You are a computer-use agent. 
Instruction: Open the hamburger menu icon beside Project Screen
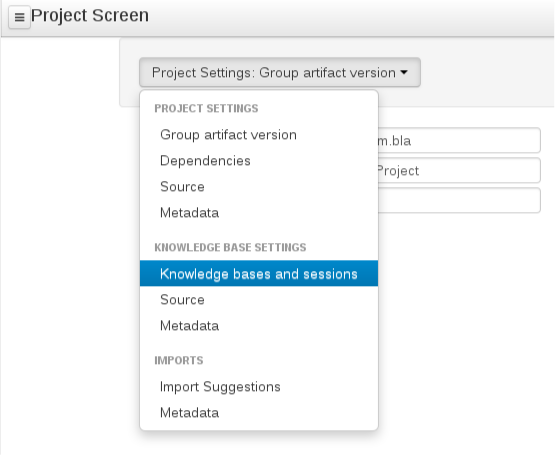tap(19, 17)
